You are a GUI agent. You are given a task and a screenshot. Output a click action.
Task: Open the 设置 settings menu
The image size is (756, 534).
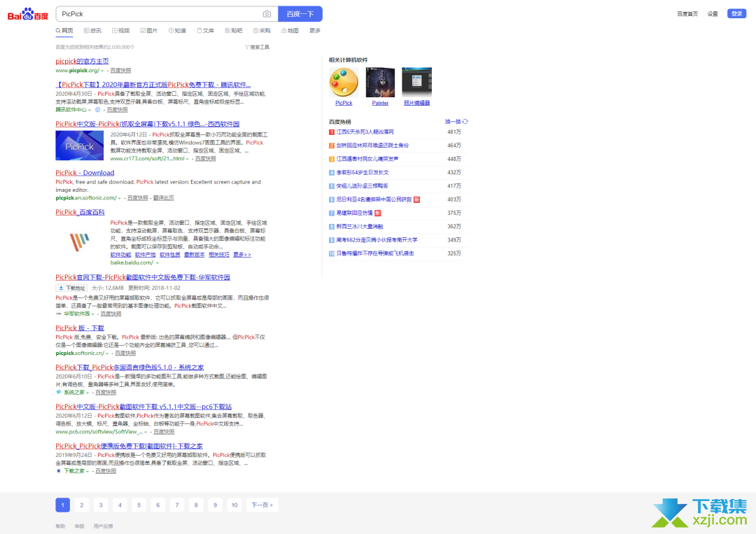coord(713,14)
